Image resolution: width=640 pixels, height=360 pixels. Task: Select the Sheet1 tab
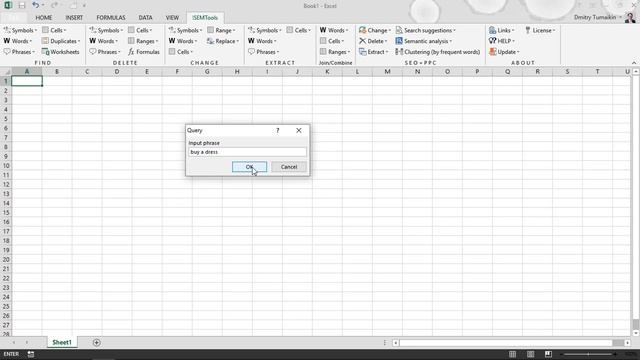62,342
